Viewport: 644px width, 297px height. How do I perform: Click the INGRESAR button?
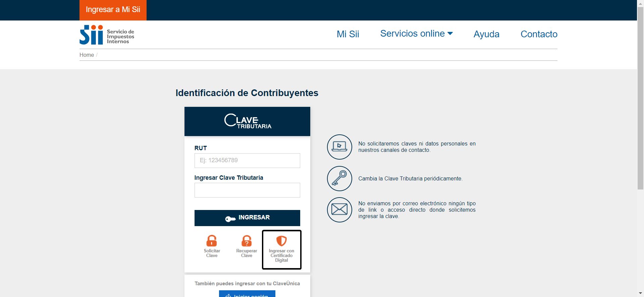[x=247, y=218]
